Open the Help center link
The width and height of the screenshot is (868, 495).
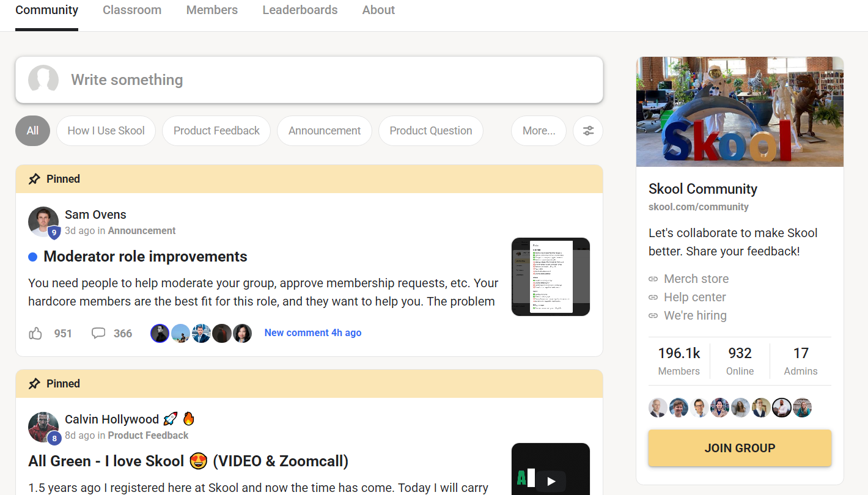[x=695, y=297]
